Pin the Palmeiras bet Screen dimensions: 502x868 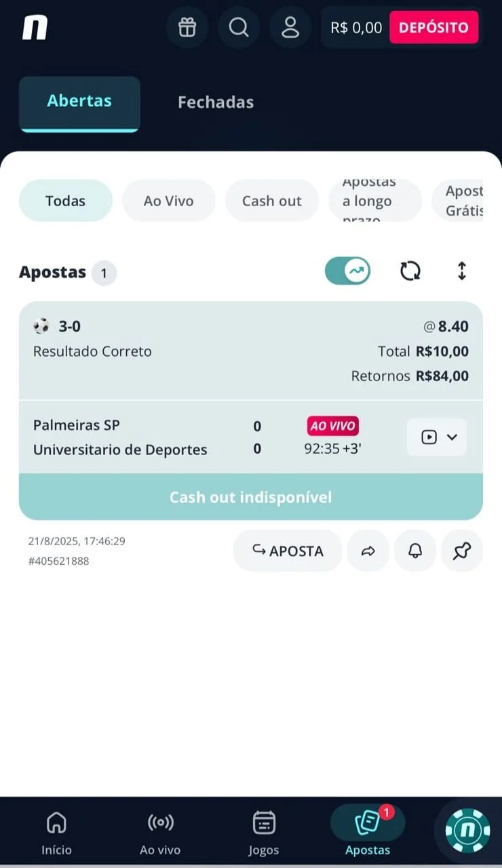tap(462, 551)
